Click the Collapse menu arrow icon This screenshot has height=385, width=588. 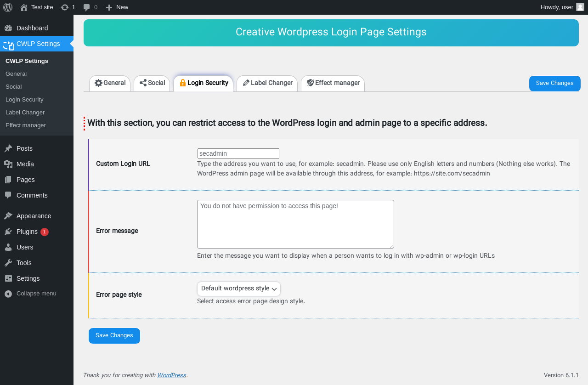pyautogui.click(x=8, y=294)
